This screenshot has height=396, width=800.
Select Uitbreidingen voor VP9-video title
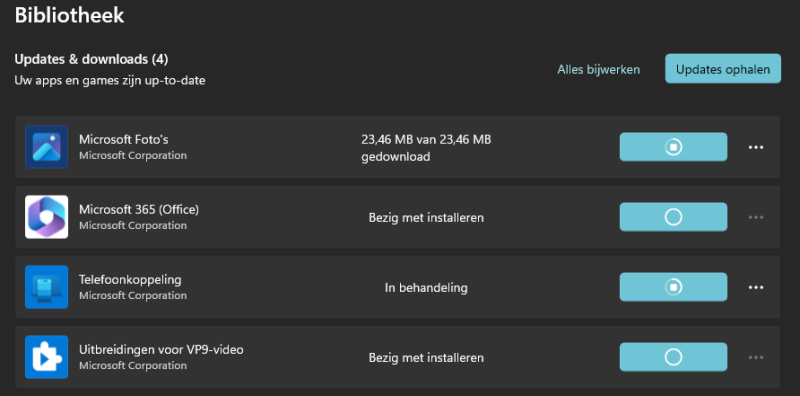click(x=161, y=350)
